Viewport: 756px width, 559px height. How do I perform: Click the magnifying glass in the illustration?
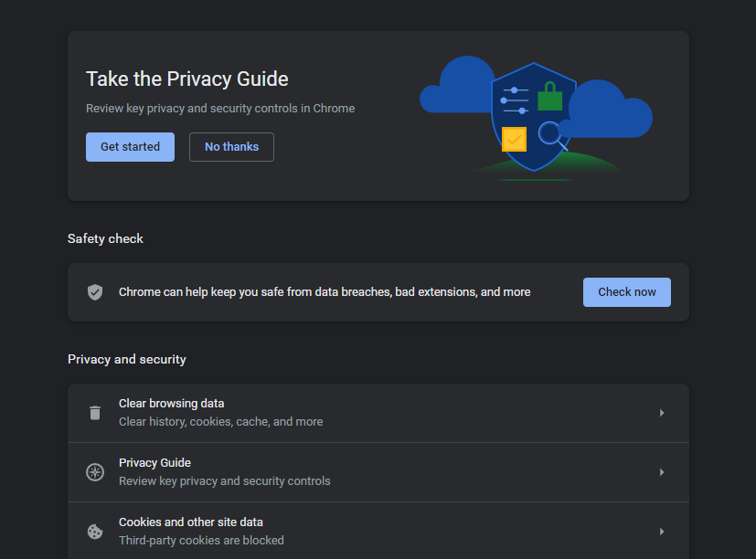pyautogui.click(x=551, y=135)
